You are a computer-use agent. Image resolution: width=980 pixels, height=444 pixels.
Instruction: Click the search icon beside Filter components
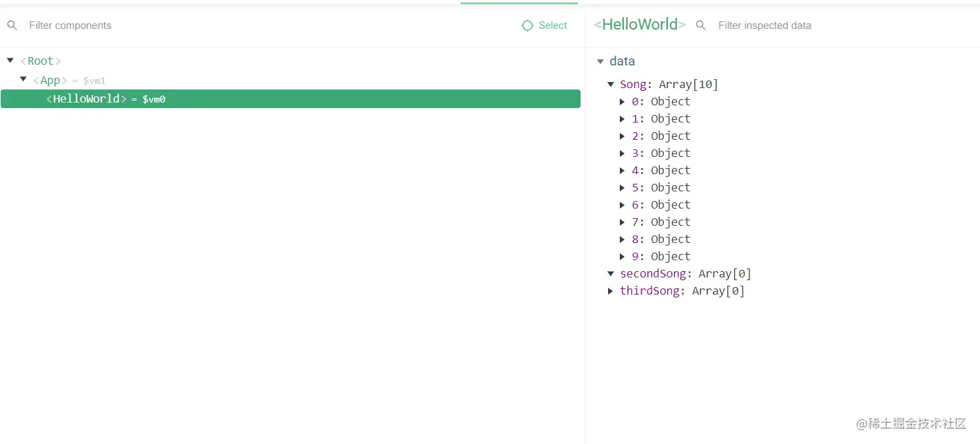pyautogui.click(x=12, y=25)
